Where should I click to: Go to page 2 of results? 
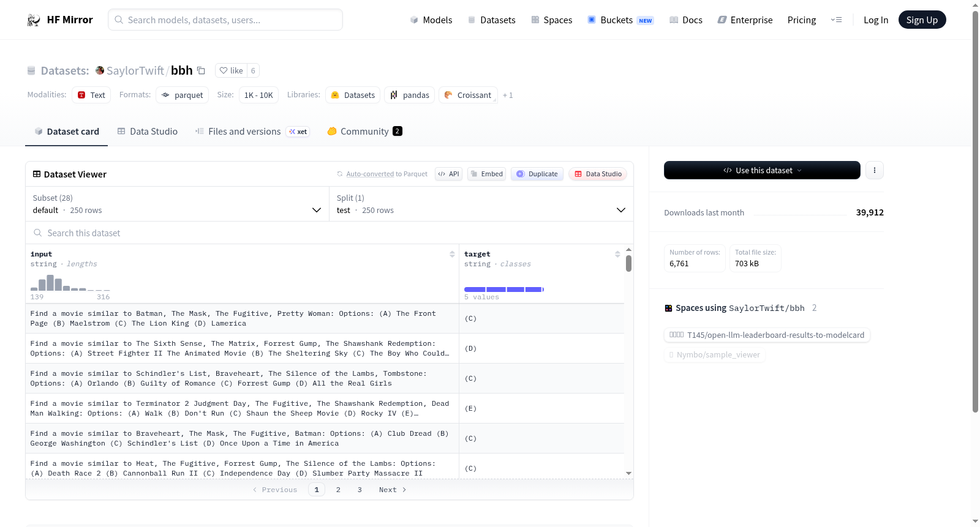coord(338,490)
